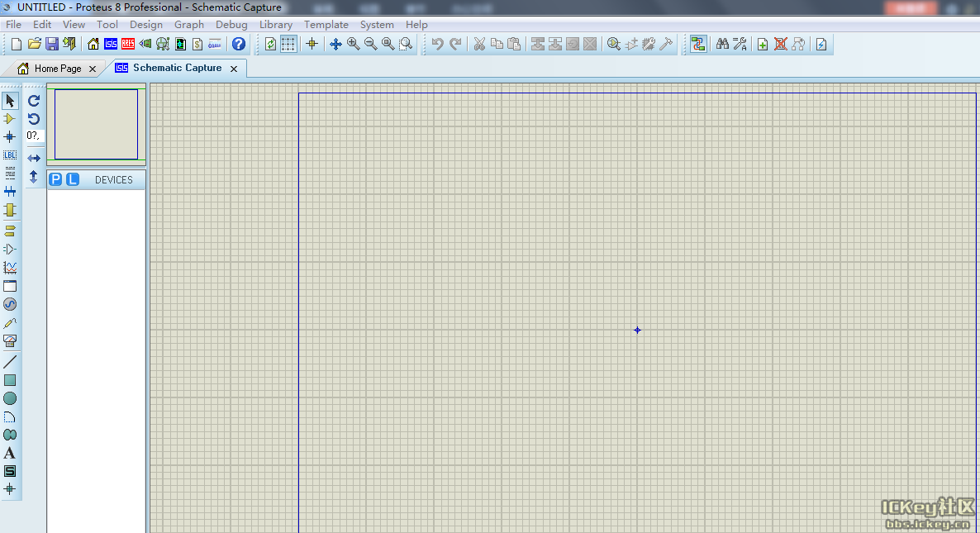Click the Undo arrow icon

[x=437, y=44]
